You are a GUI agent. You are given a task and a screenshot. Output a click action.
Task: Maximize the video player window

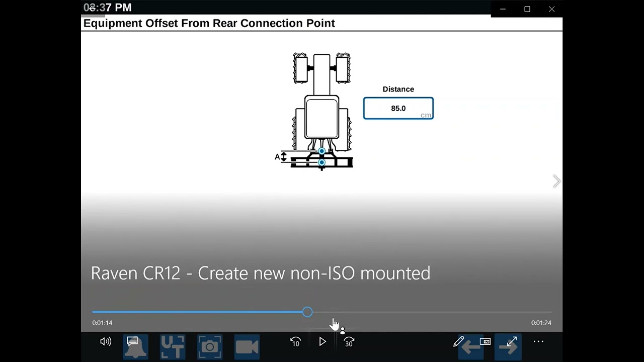coord(527,9)
